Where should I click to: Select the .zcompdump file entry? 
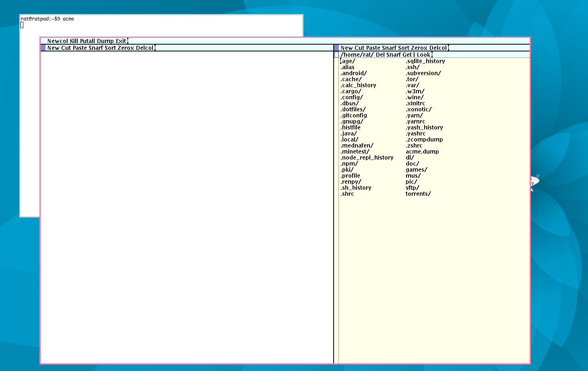pos(425,139)
